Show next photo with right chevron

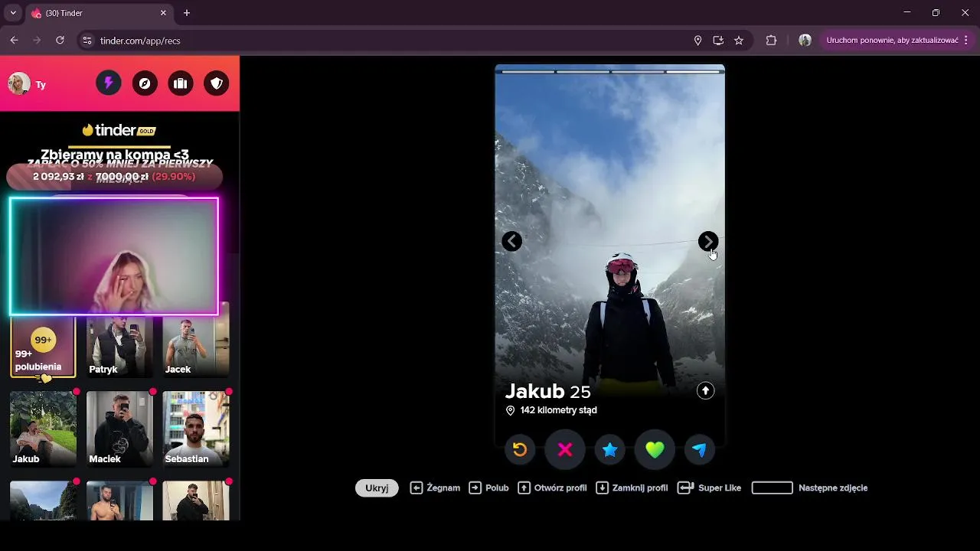(708, 242)
